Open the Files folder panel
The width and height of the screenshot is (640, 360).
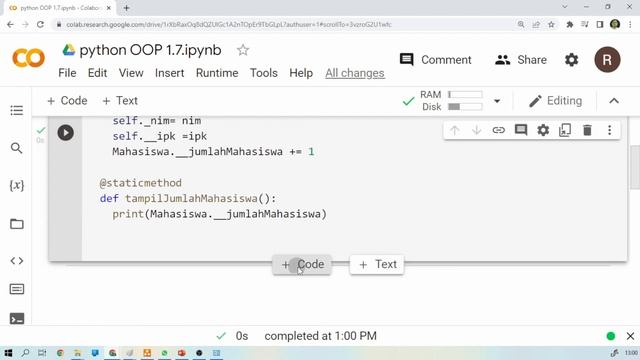(x=16, y=224)
